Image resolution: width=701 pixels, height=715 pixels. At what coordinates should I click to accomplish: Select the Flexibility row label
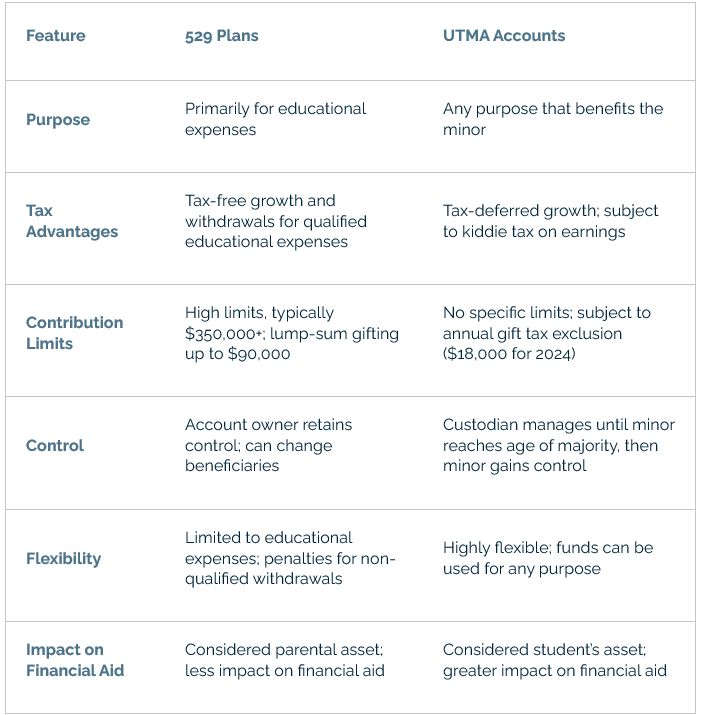point(63,559)
